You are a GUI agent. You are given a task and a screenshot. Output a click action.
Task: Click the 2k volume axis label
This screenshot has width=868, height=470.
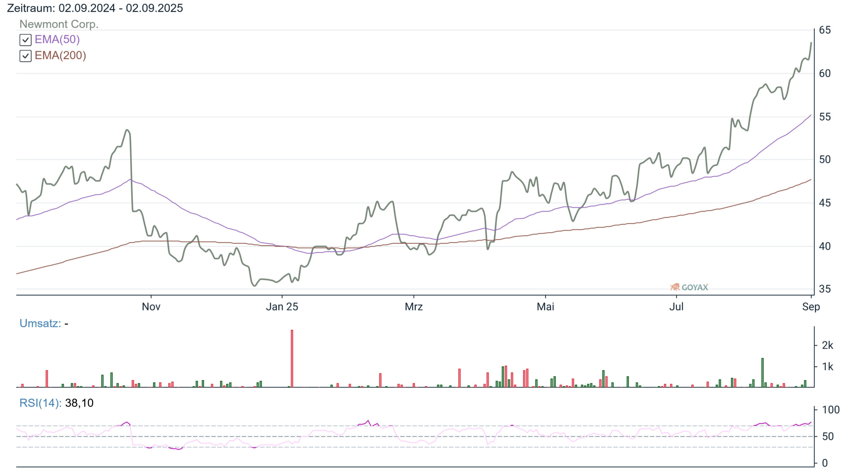(x=827, y=345)
